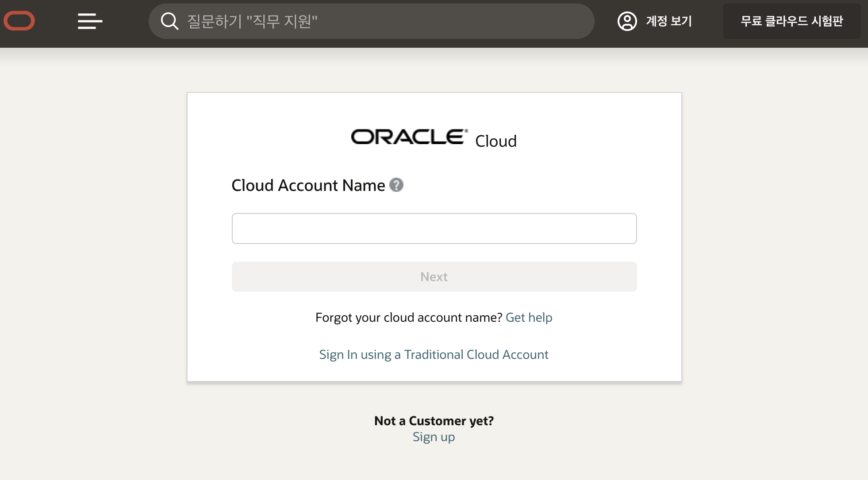Click the red Oracle logo icon

[x=19, y=21]
